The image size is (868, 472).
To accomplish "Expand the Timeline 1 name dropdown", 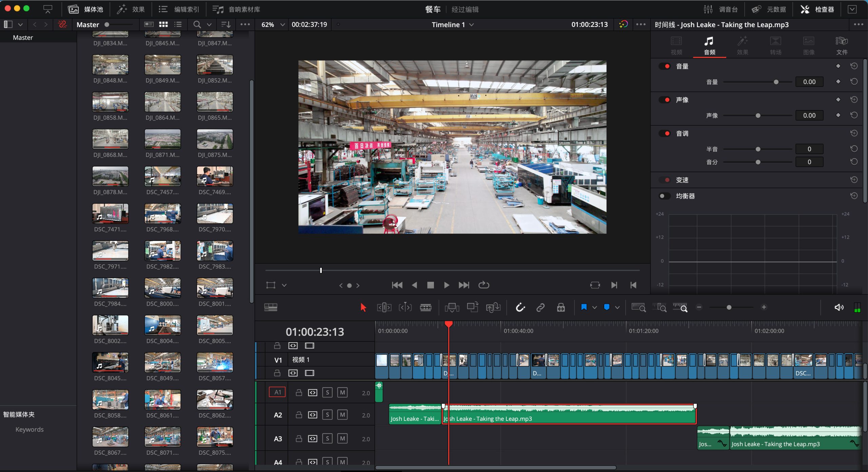I will (x=471, y=24).
